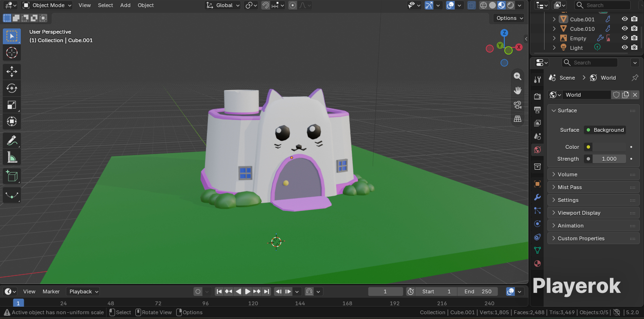This screenshot has width=644, height=319.
Task: Open the Object properties tab
Action: click(x=537, y=184)
